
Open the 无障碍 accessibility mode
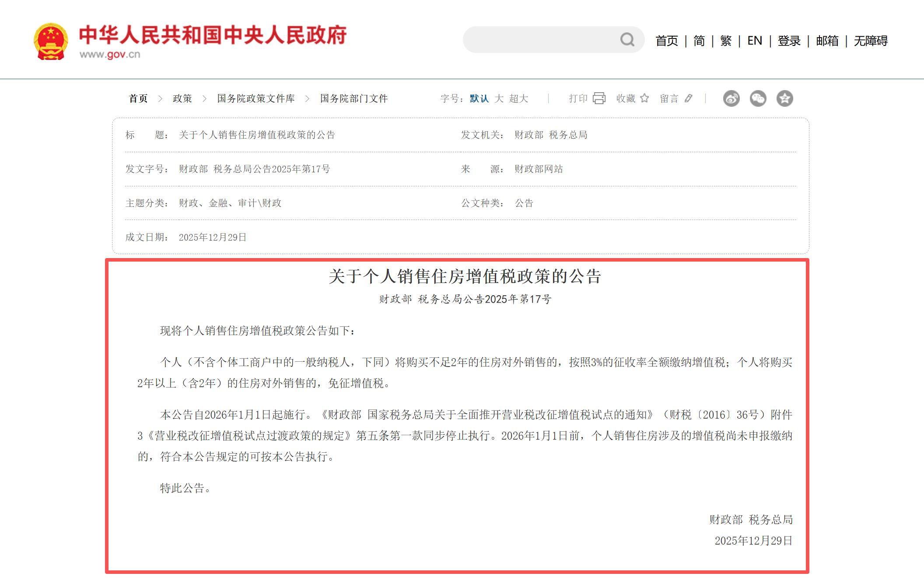(870, 41)
